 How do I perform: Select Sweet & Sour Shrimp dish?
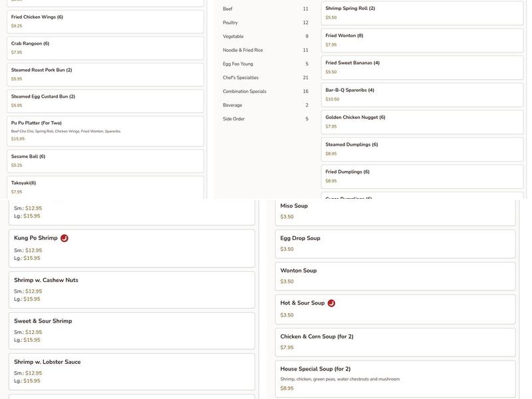[132, 331]
